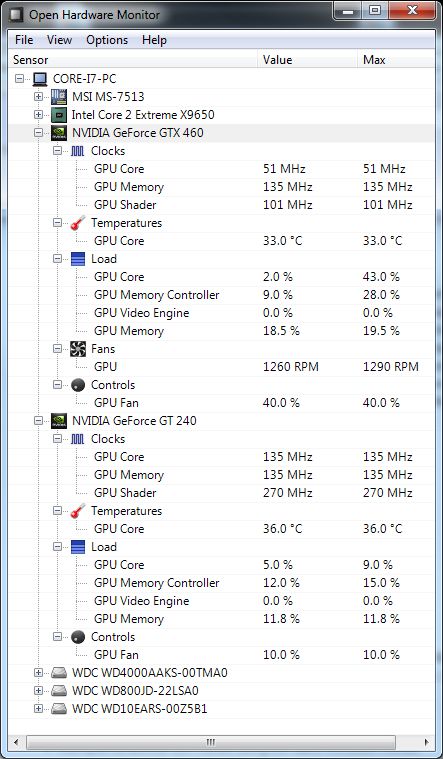
Task: Collapse the GTX 460 Clocks group
Action: [x=58, y=151]
